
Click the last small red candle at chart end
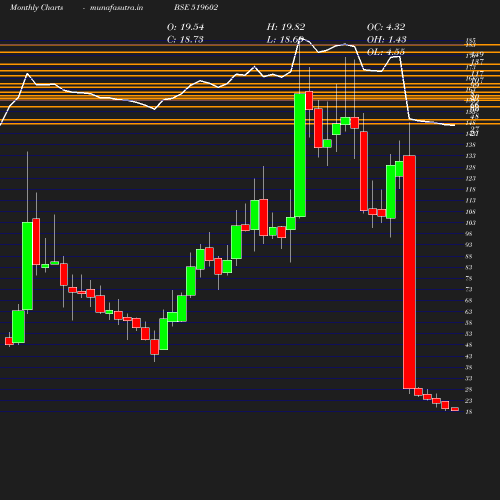pos(455,409)
